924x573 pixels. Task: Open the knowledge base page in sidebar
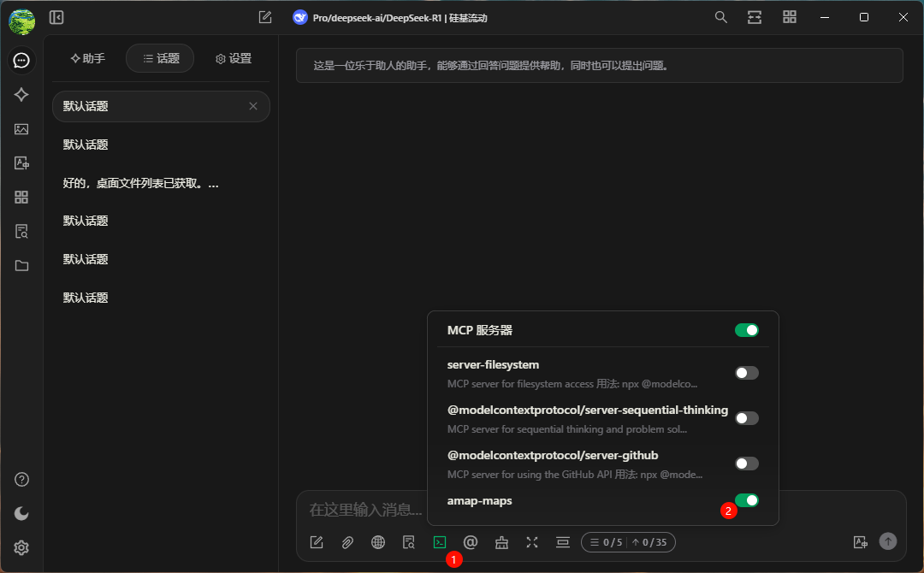click(21, 232)
